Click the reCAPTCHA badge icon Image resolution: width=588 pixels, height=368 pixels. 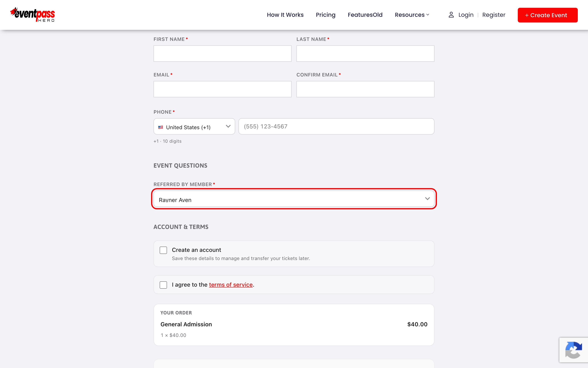tap(574, 350)
